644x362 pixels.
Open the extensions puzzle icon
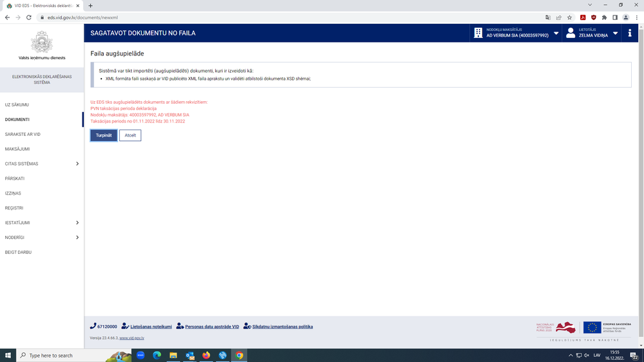click(x=604, y=17)
